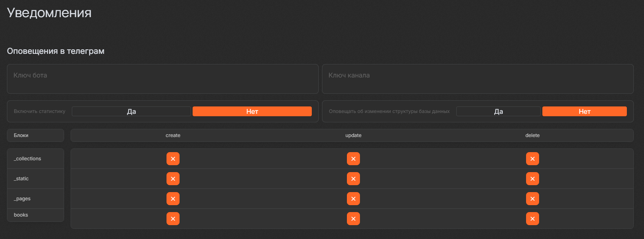Toggle update notification for books
Image resolution: width=644 pixels, height=239 pixels.
pyautogui.click(x=353, y=219)
